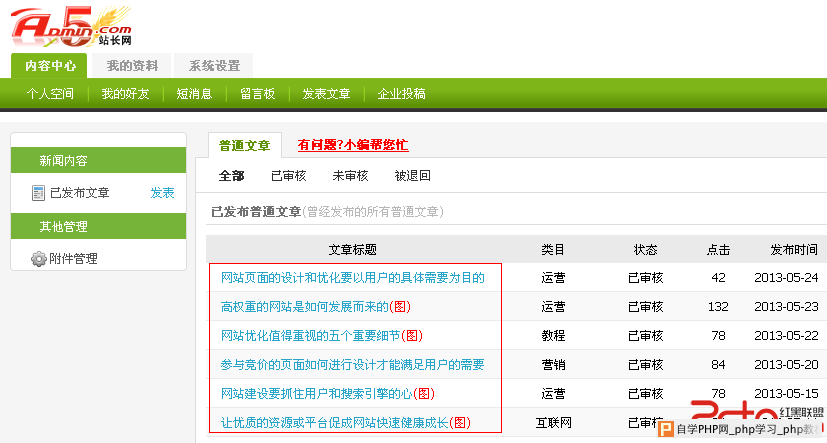Click the click count 132
827x443 pixels.
pos(718,307)
